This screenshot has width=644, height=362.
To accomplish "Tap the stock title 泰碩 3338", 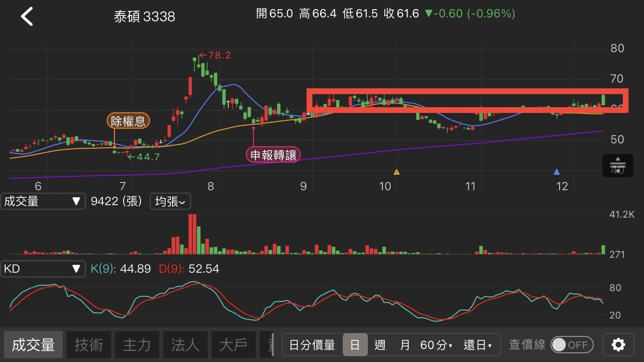I will (144, 17).
